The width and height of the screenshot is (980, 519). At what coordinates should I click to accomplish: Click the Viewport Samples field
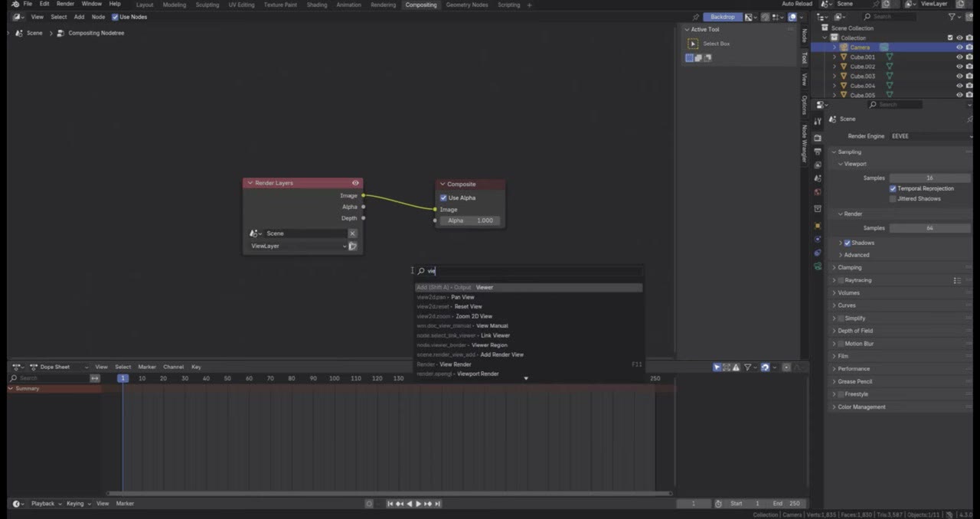[929, 178]
